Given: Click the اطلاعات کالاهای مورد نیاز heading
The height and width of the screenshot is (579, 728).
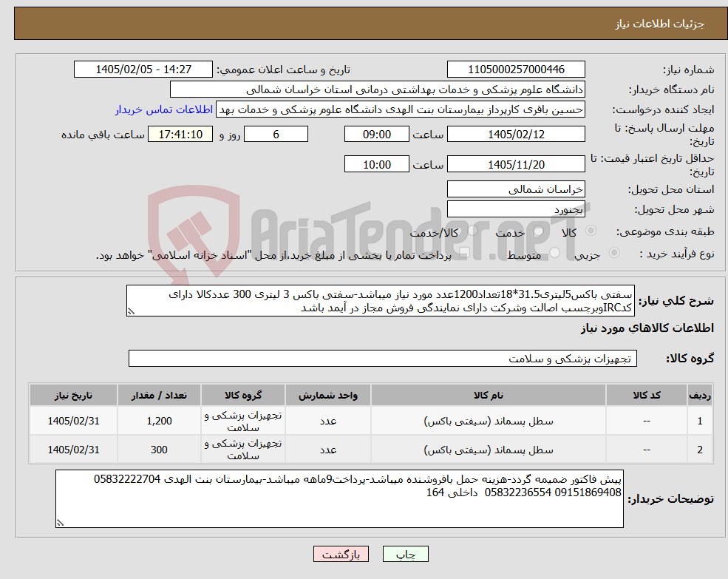Looking at the screenshot, I should click(x=647, y=328).
